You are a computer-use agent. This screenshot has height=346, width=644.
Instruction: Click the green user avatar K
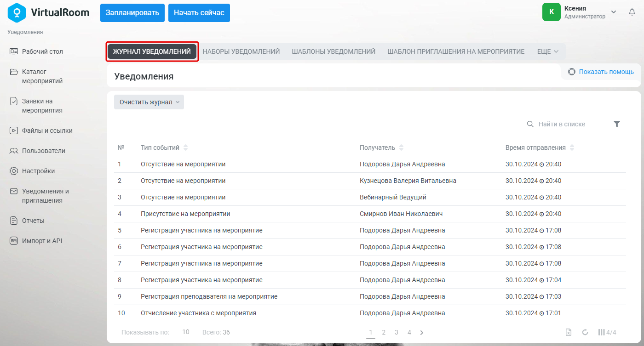[552, 12]
